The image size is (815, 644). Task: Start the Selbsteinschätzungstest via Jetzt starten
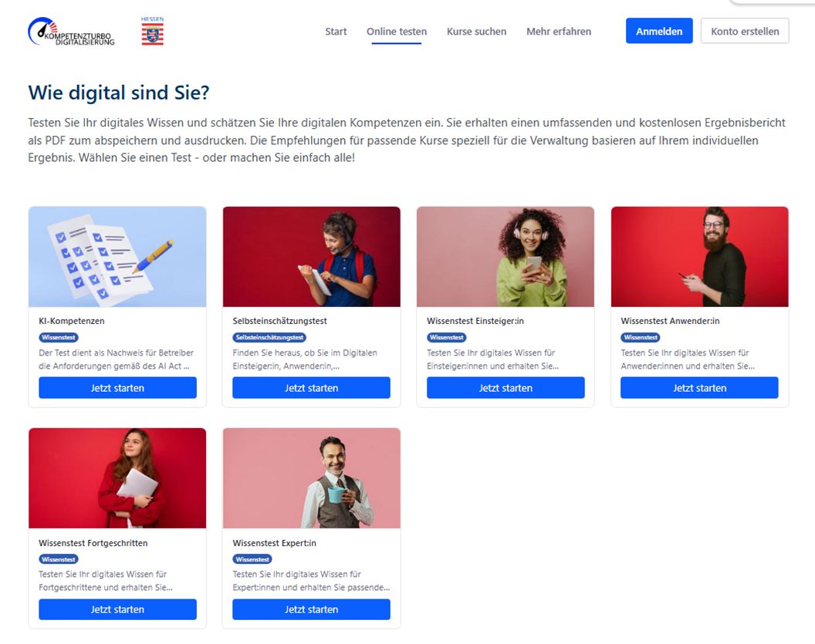point(311,388)
